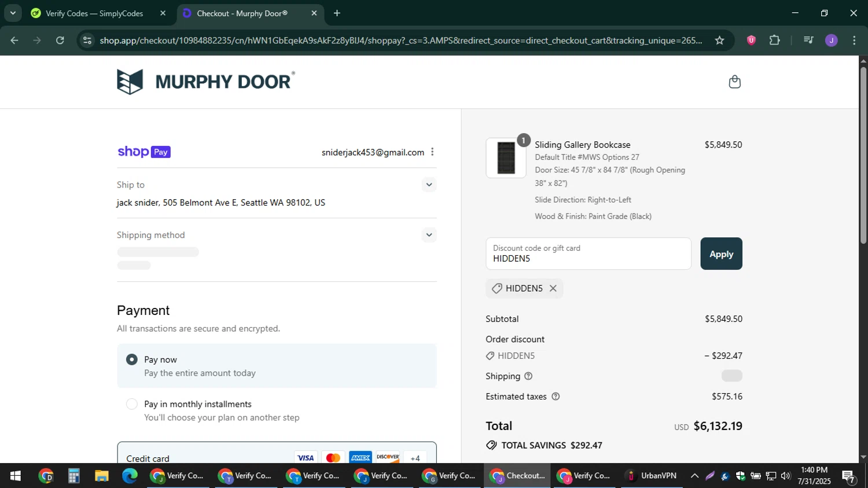This screenshot has height=488, width=868.
Task: Click the American Express card icon
Action: click(x=361, y=458)
